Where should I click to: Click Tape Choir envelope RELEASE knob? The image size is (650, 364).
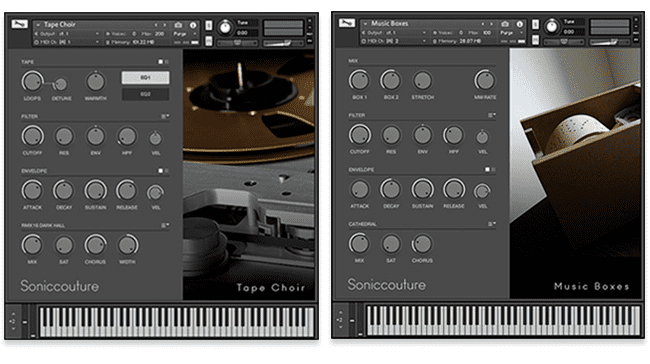click(127, 190)
